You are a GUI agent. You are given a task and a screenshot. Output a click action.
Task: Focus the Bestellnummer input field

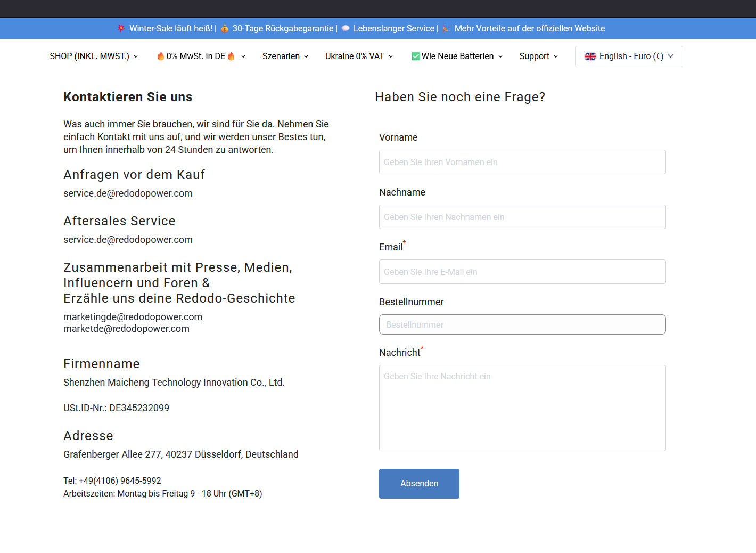coord(522,324)
